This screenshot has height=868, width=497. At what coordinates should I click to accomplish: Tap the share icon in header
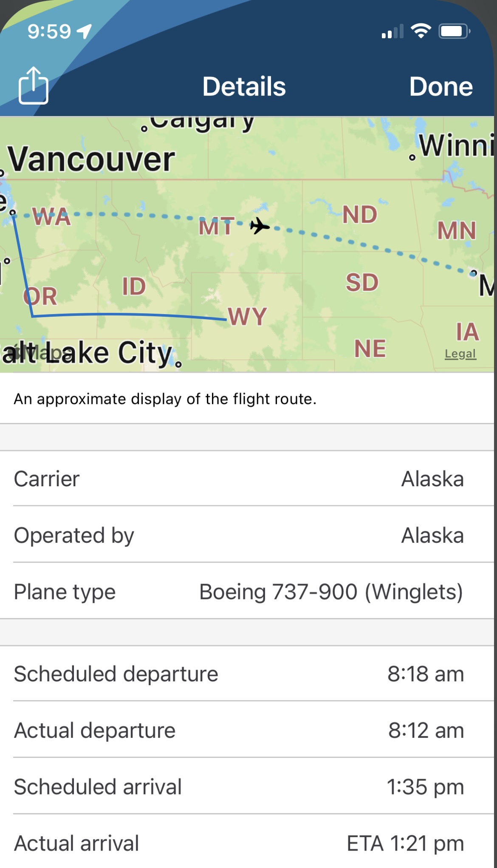33,85
